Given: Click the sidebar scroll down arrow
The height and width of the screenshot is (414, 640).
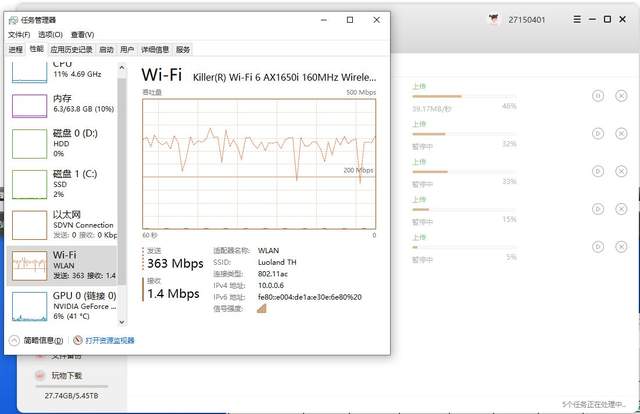Looking at the screenshot, I should point(122,322).
